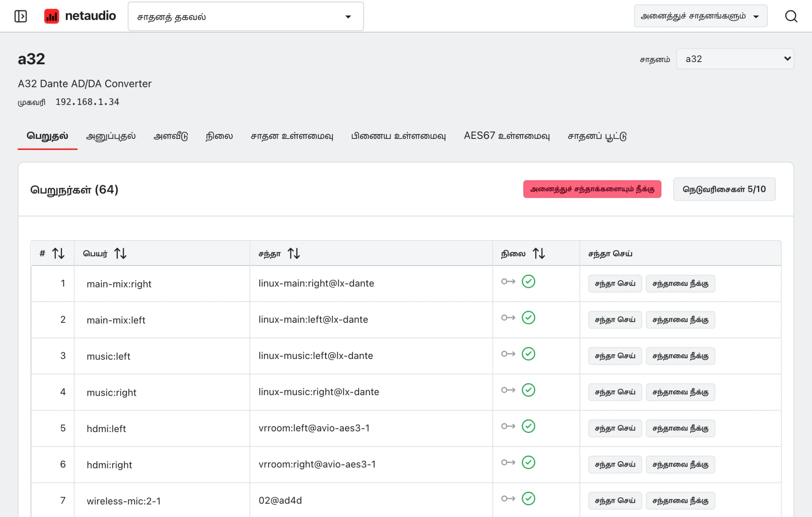812x517 pixels.
Task: Click the netaudio logo icon
Action: coord(52,16)
